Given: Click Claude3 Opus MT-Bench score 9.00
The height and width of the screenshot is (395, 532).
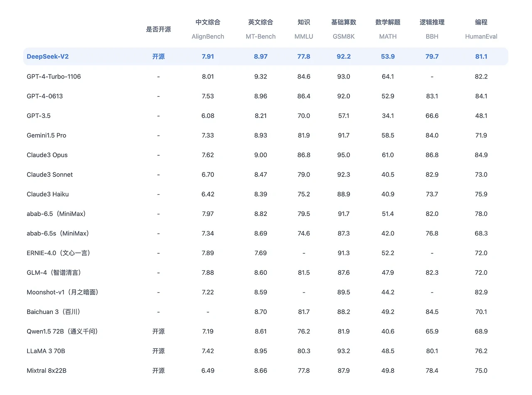Looking at the screenshot, I should (261, 155).
